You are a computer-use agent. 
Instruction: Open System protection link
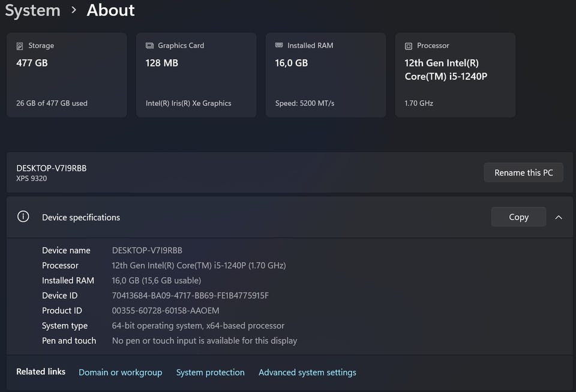click(210, 372)
